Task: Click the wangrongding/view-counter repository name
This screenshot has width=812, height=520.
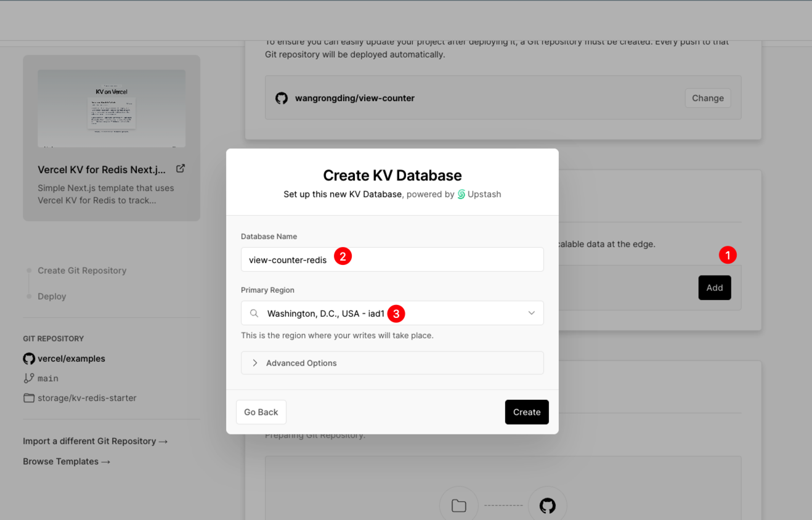Action: coord(355,98)
